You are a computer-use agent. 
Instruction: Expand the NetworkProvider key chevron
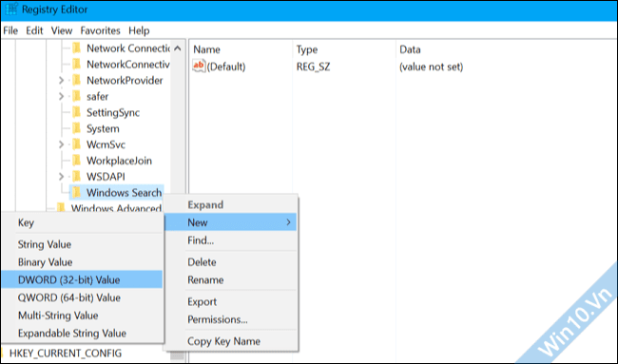(x=61, y=81)
